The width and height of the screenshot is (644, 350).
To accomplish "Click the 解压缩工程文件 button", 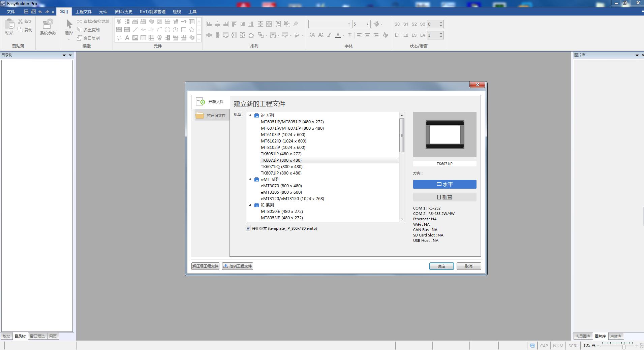I will click(x=205, y=266).
